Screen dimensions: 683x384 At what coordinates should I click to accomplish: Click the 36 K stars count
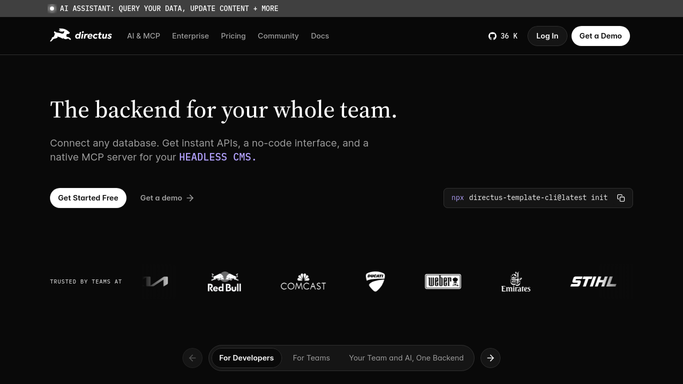[x=509, y=36]
